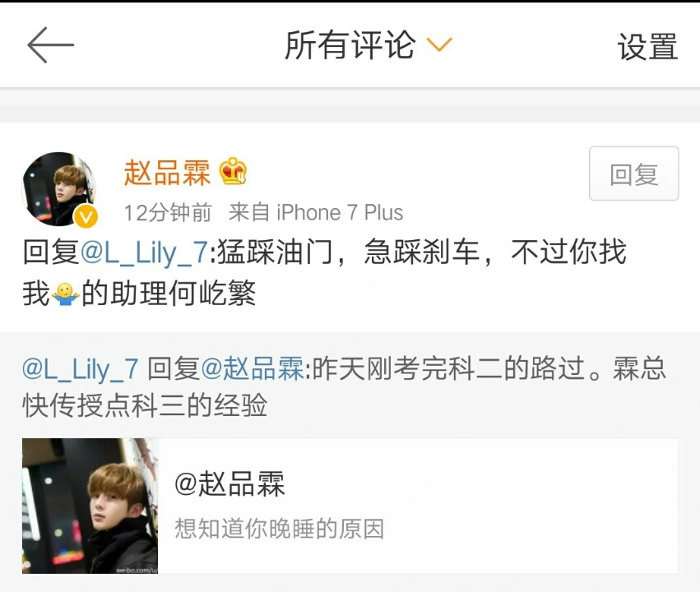Go back using the left arrow
Image resolution: width=700 pixels, height=592 pixels.
pyautogui.click(x=50, y=45)
